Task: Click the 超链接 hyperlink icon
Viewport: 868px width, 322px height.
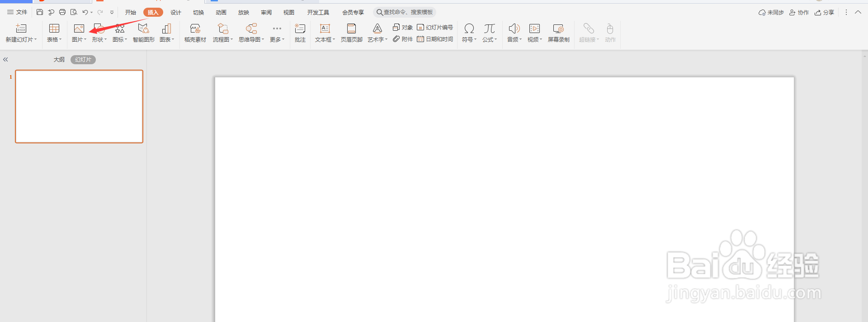Action: 589,28
